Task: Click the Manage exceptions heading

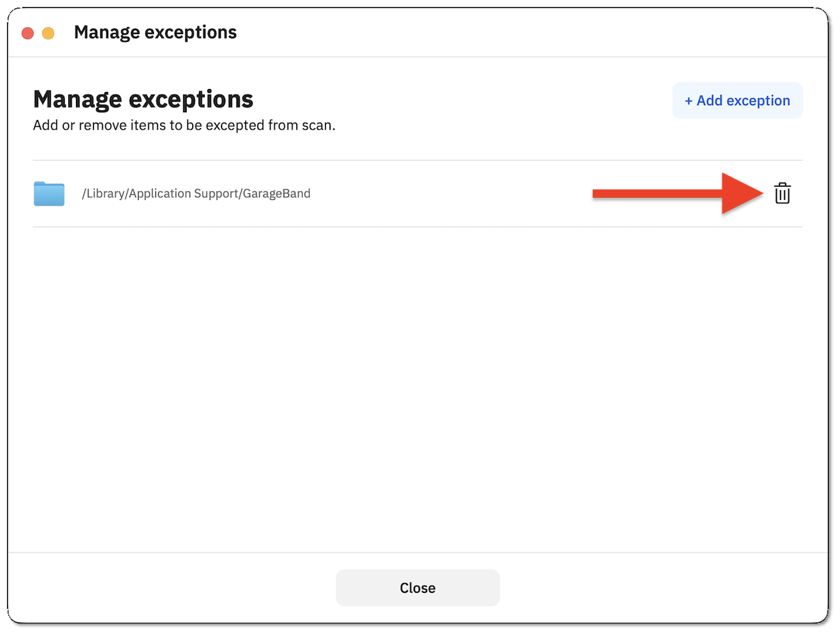Action: point(143,99)
